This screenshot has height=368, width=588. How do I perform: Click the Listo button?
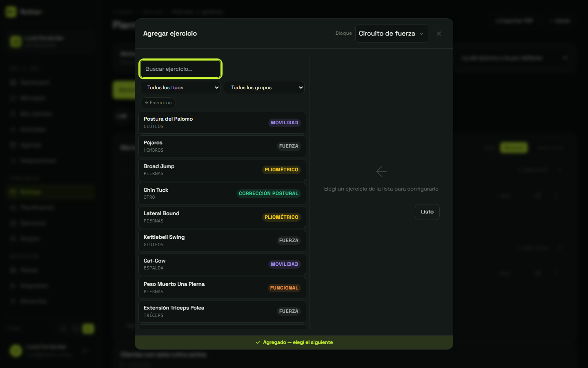coord(427,212)
